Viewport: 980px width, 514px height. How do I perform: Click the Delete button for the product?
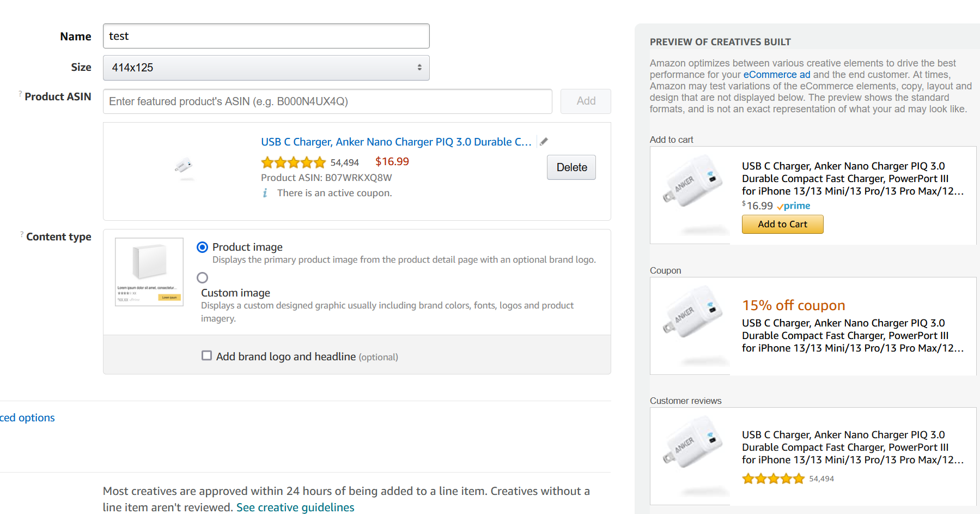571,167
